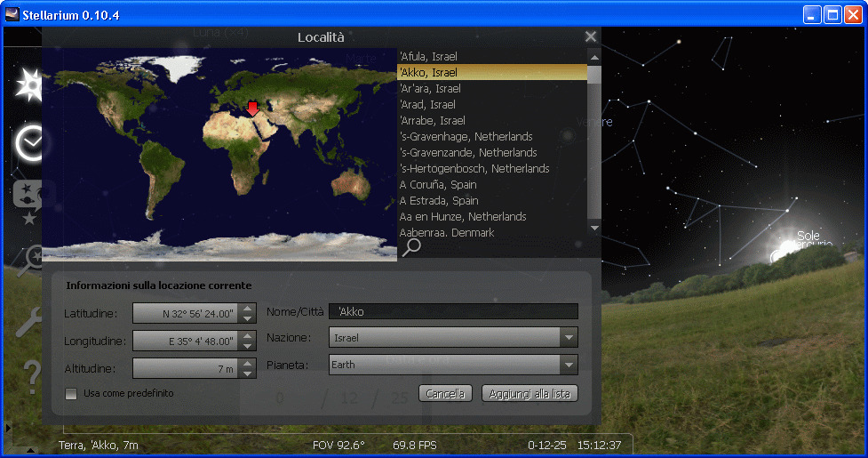Click the 15:12:37 time in status bar
Viewport: 868px width, 458px height.
tap(600, 446)
